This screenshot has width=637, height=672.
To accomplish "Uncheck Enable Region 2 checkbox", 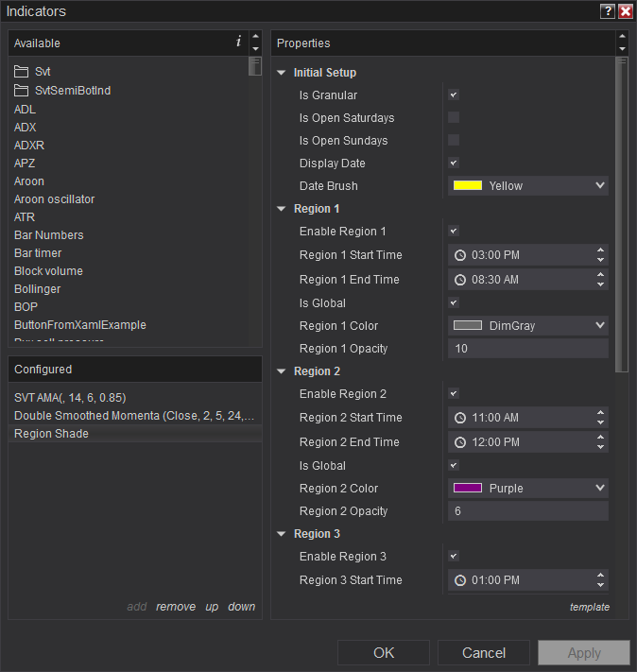I will (454, 394).
